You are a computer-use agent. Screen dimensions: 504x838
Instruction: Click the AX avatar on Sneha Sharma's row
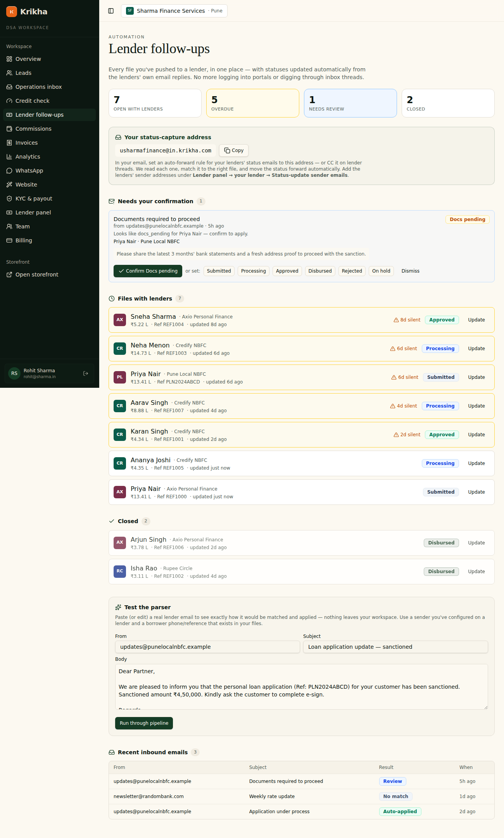tap(120, 320)
